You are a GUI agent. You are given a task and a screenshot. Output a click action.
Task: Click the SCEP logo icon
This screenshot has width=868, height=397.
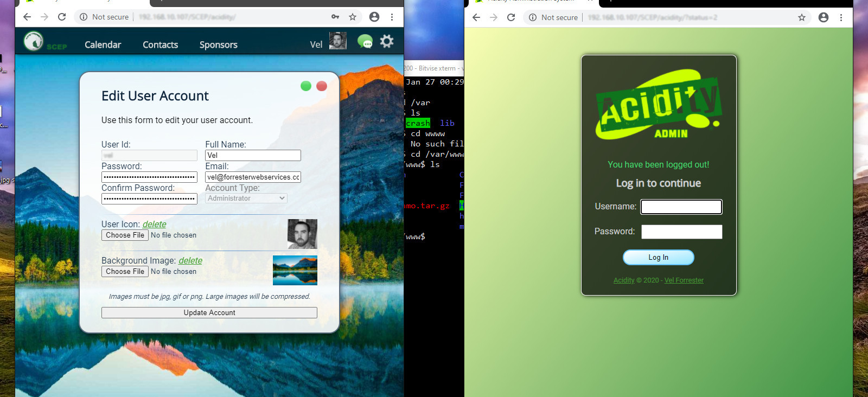(34, 41)
